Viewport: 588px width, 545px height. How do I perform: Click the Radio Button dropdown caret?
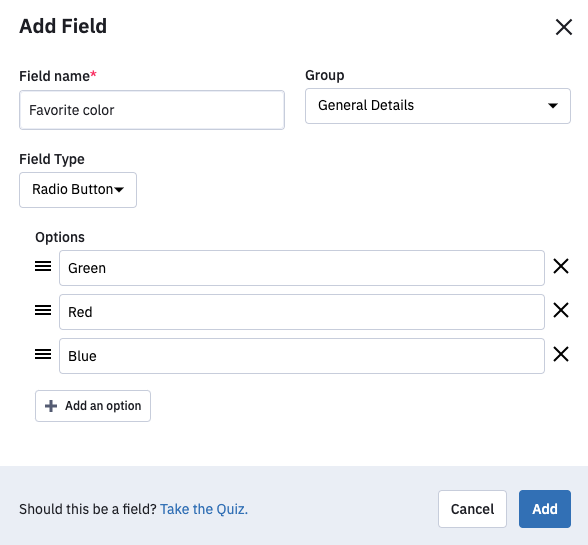(119, 190)
